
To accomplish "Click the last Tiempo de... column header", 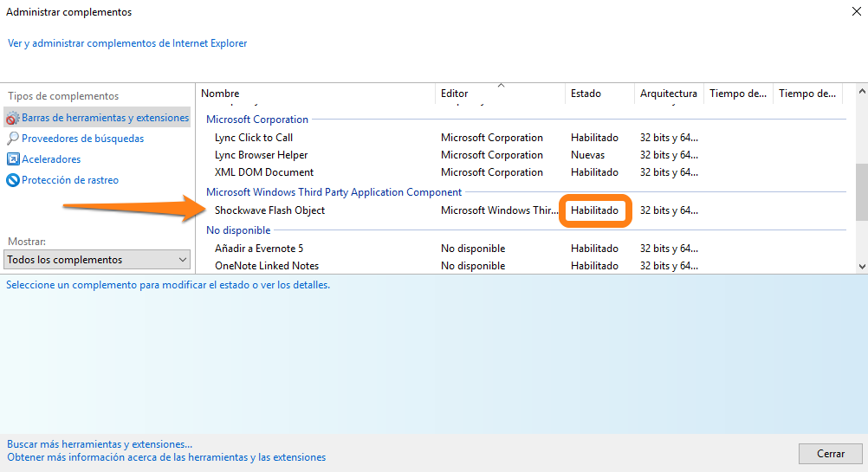I will coord(807,94).
